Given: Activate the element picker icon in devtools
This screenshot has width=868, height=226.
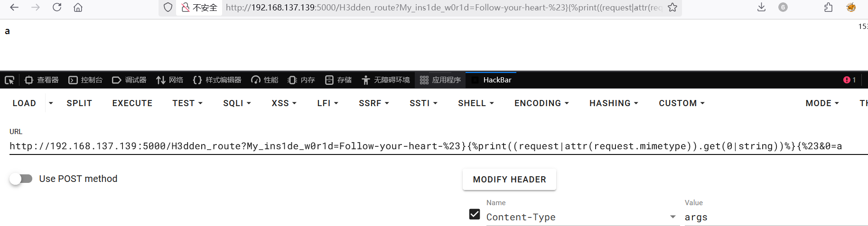Looking at the screenshot, I should (9, 80).
